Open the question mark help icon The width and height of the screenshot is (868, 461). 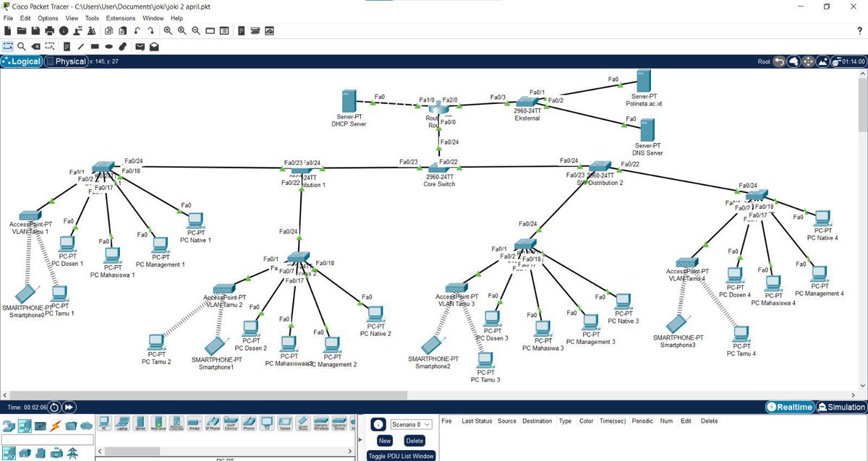(859, 31)
